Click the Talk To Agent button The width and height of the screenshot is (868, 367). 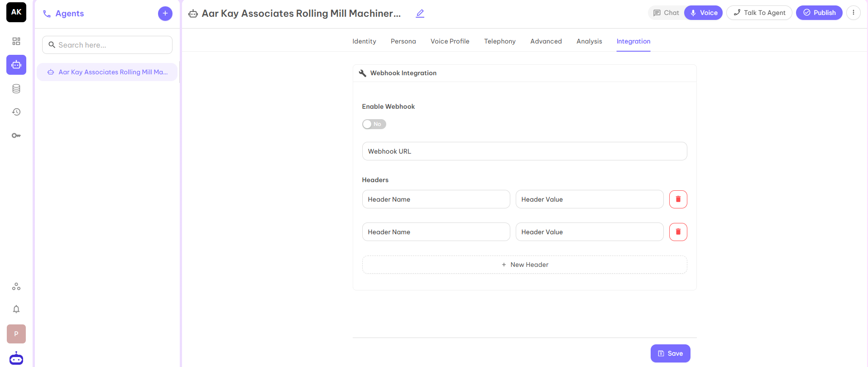[x=759, y=13]
